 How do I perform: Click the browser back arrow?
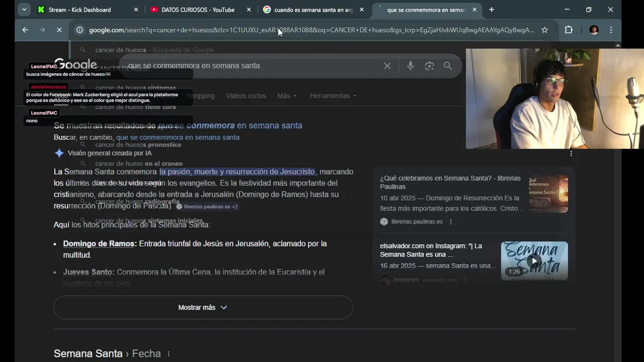coord(25,30)
